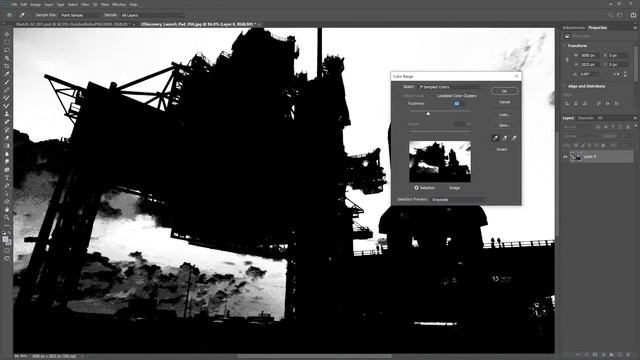Select the Eyedropper tool in the toolbar
The image size is (640, 360).
click(x=7, y=74)
